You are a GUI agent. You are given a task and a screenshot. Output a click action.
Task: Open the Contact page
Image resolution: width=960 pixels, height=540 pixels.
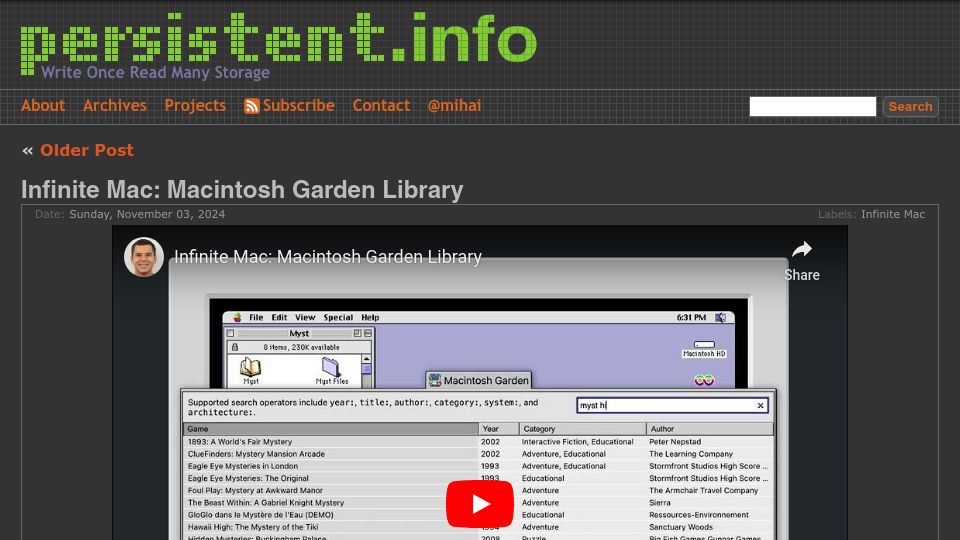381,105
